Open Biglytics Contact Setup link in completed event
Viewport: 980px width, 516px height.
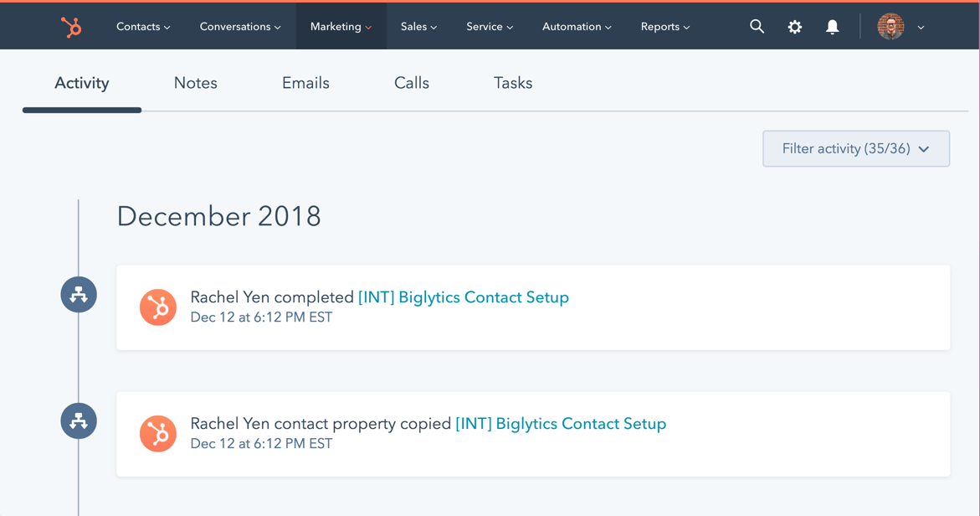(464, 297)
